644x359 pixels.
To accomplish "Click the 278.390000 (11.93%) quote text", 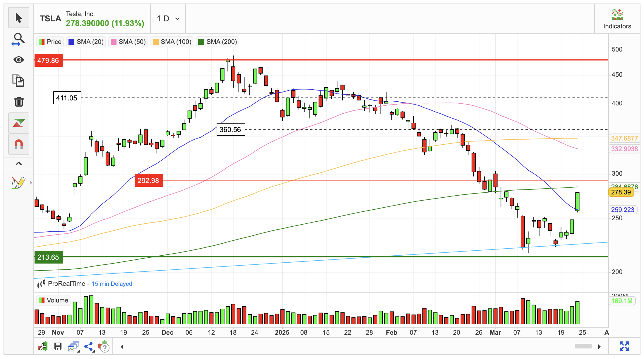I will 105,23.
